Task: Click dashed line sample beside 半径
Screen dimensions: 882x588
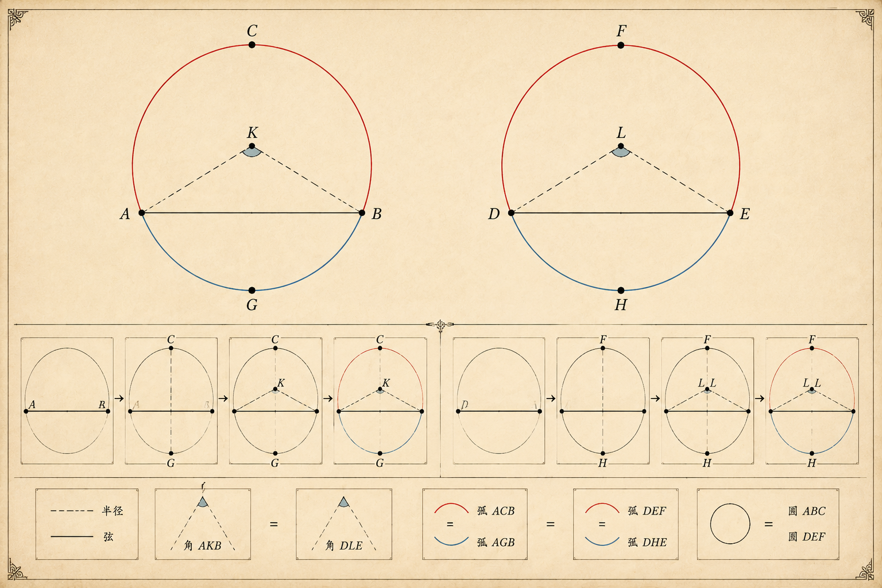Action: click(72, 510)
